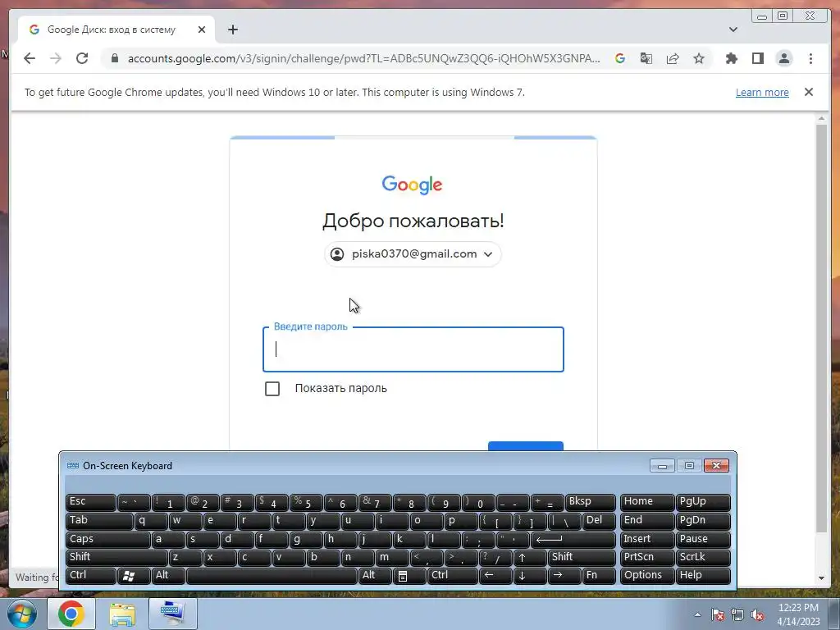Open the Learn more link
The width and height of the screenshot is (840, 630).
(x=762, y=92)
